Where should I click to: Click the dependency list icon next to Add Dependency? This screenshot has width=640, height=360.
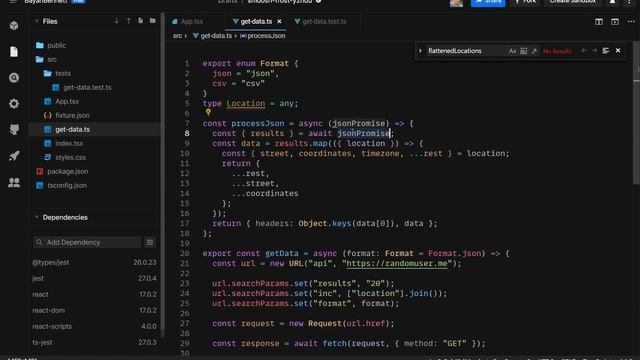(150, 242)
